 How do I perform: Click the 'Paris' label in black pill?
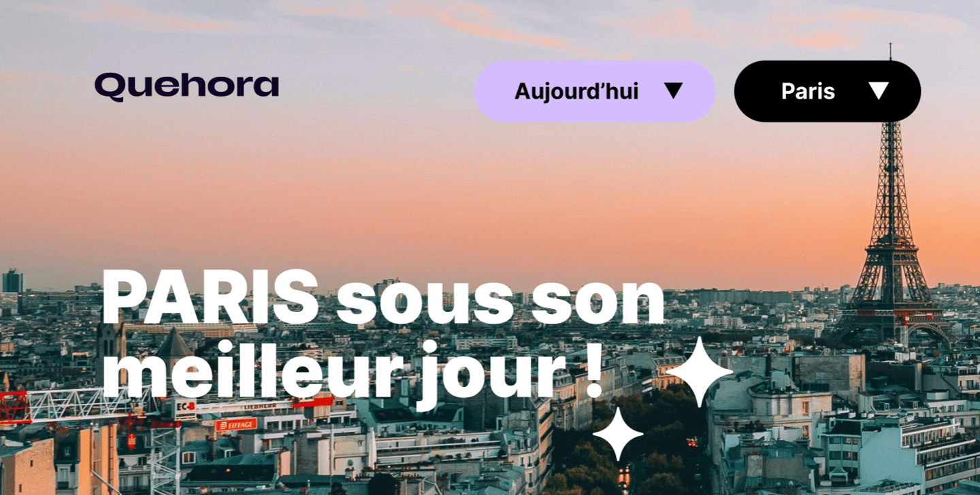808,91
